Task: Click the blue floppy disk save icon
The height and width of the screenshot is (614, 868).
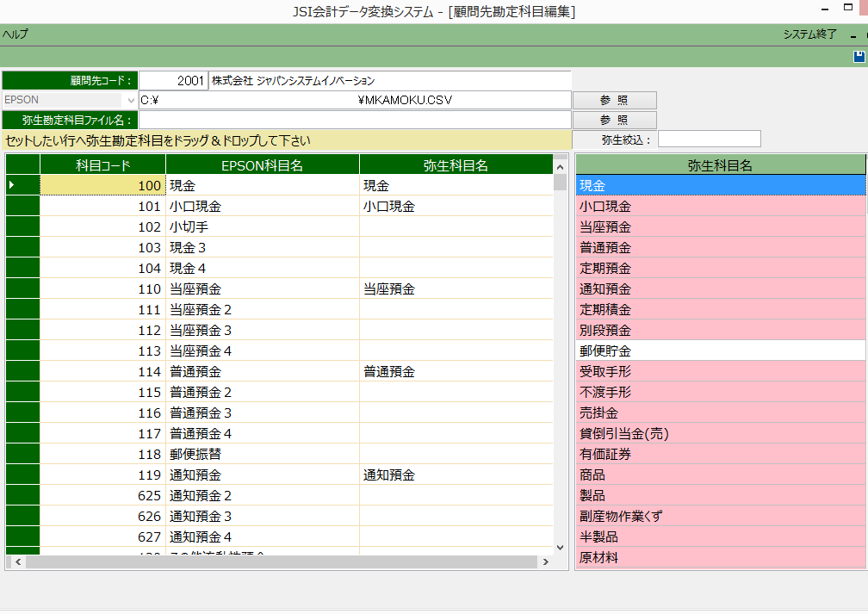Action: point(859,57)
